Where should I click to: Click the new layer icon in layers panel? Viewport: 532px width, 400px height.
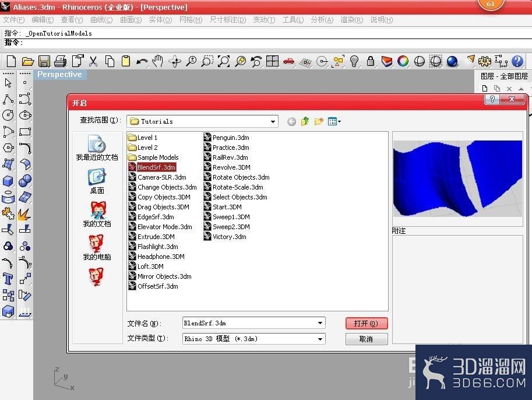[x=484, y=89]
